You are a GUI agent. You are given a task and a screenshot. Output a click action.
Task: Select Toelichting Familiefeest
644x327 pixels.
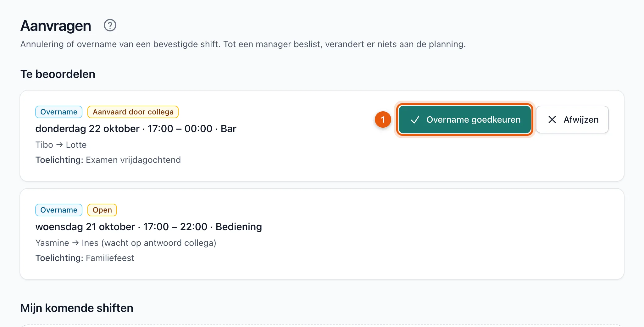click(x=85, y=258)
